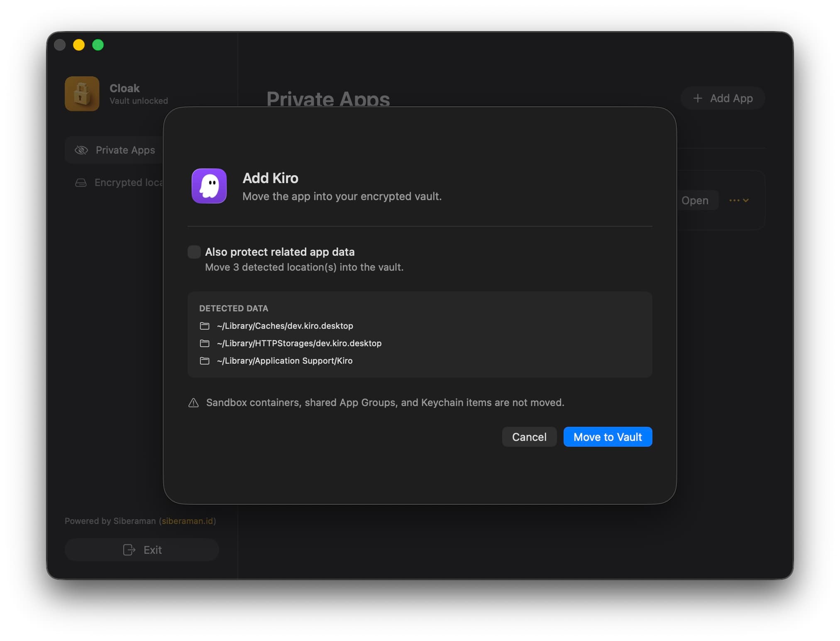Click folder icon beside Caches/dev.kiro.desktop
Screen dimensions: 840x641
tap(205, 326)
